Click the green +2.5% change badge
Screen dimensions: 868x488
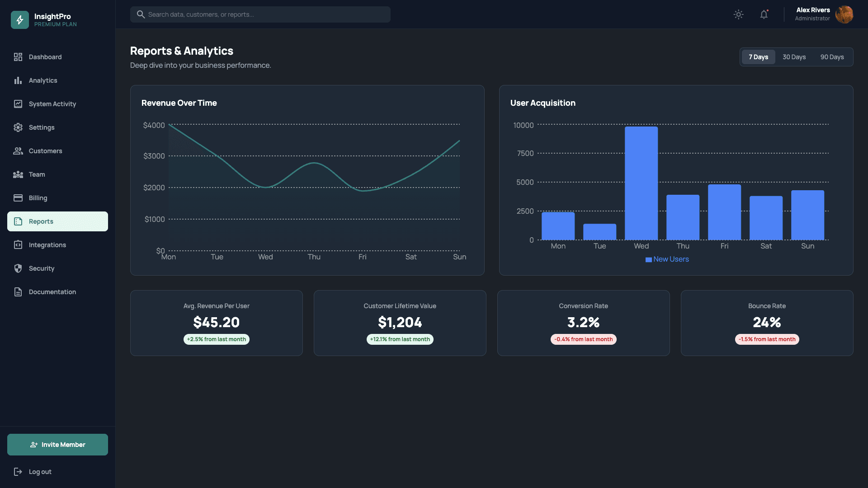point(216,339)
